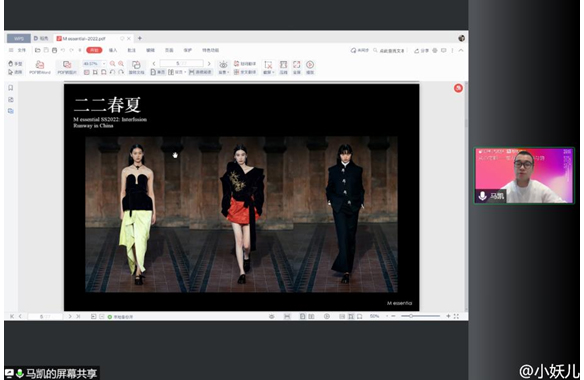
Task: Click the compress PDF icon
Action: (283, 67)
